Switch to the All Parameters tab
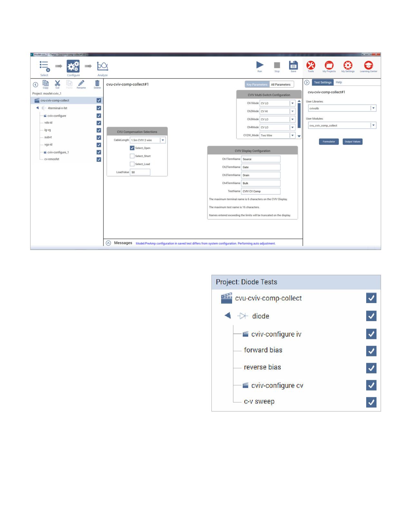Image resolution: width=411 pixels, height=532 pixels. coord(281,84)
